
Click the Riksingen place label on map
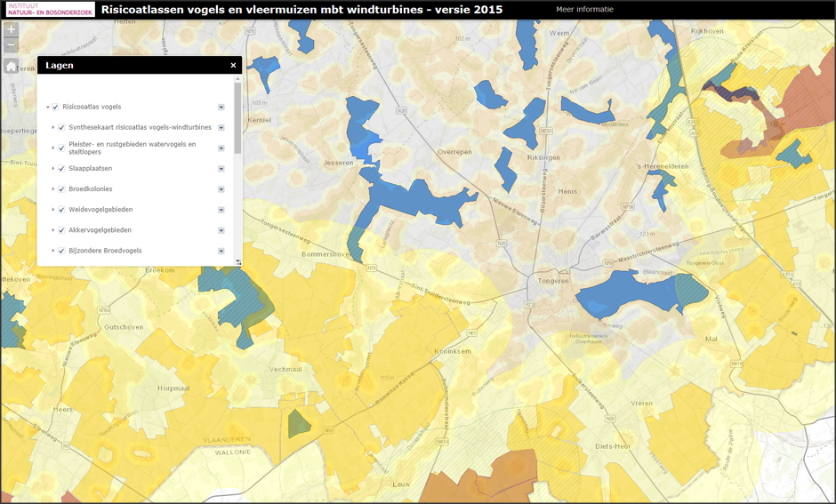coord(543,157)
